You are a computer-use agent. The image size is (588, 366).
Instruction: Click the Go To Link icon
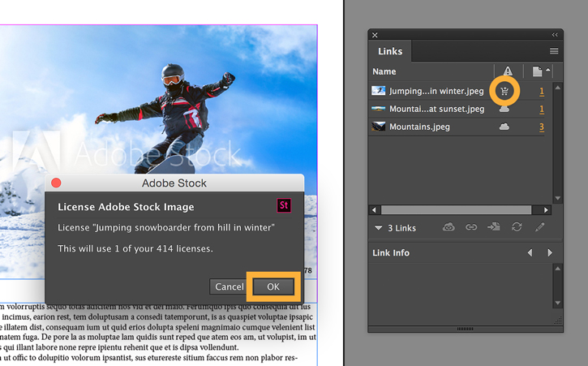pos(493,226)
